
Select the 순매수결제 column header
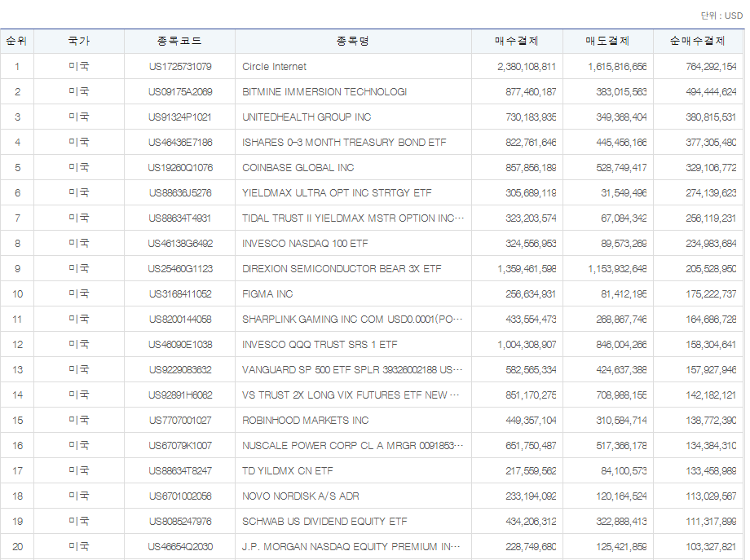point(698,41)
